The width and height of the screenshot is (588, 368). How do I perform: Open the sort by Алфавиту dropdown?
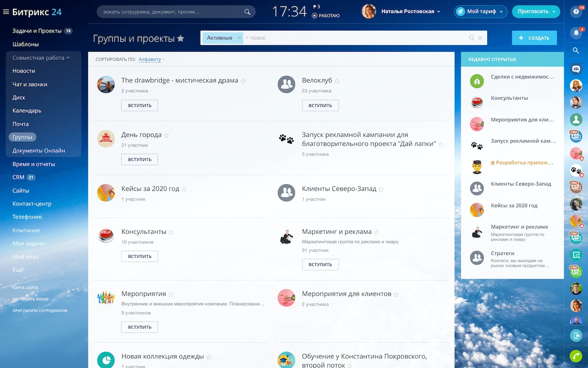[x=150, y=59]
